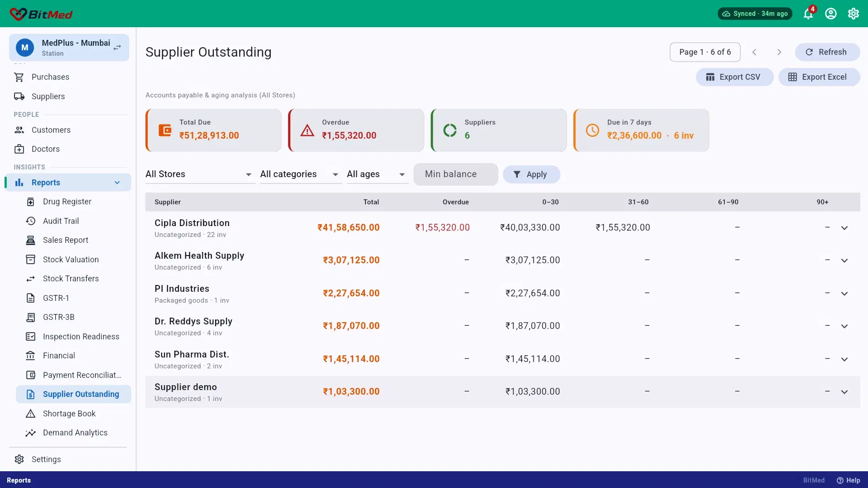Click the Sales Report icon
The height and width of the screenshot is (488, 868).
click(30, 240)
